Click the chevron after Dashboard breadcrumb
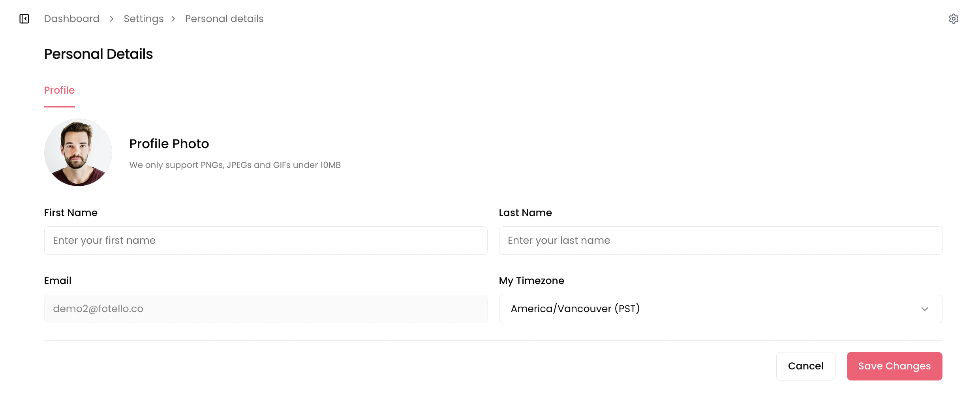 [x=112, y=19]
